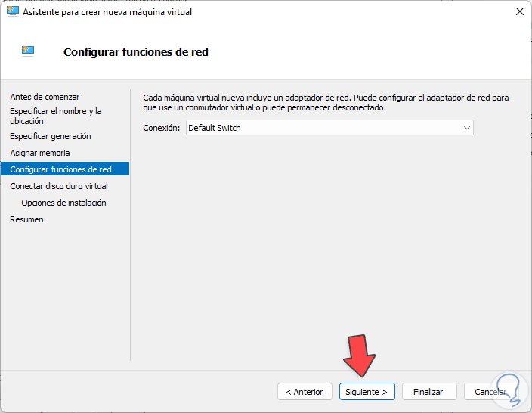Select the highlighted Configurar funciones de red step
The width and height of the screenshot is (532, 413).
(x=60, y=169)
